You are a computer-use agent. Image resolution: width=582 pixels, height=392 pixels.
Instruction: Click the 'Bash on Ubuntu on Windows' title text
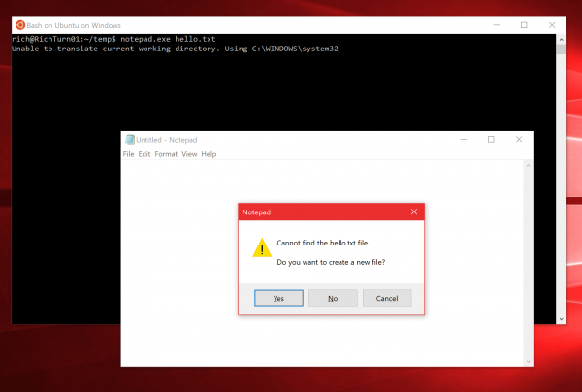click(x=74, y=25)
